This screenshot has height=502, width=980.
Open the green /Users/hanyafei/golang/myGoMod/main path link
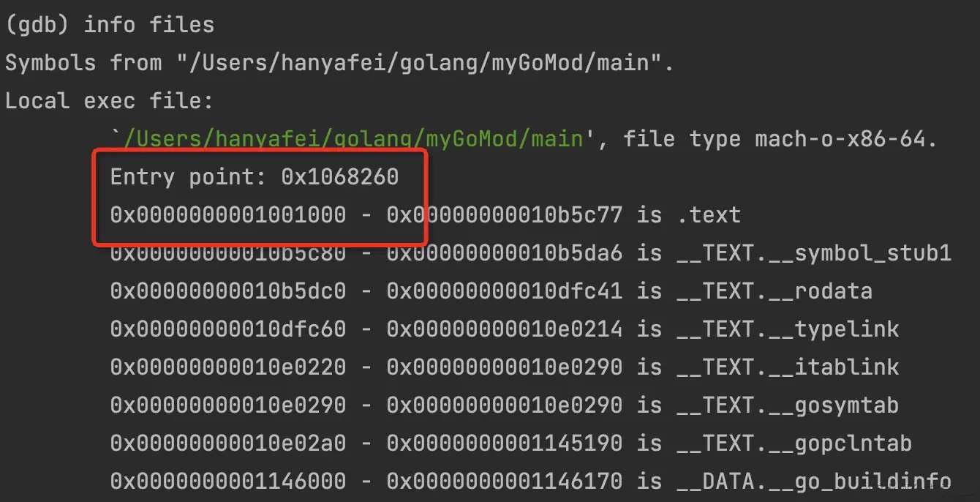pos(350,139)
